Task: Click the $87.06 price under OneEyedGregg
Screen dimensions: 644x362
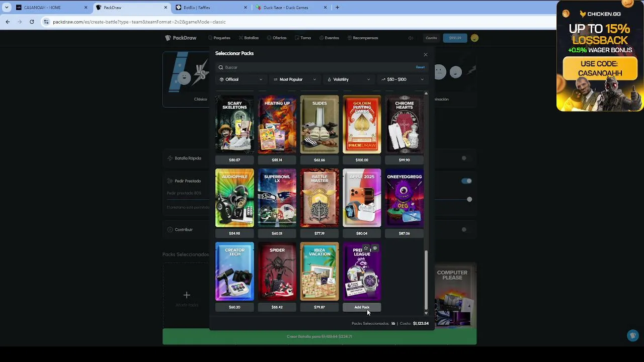Action: point(405,233)
